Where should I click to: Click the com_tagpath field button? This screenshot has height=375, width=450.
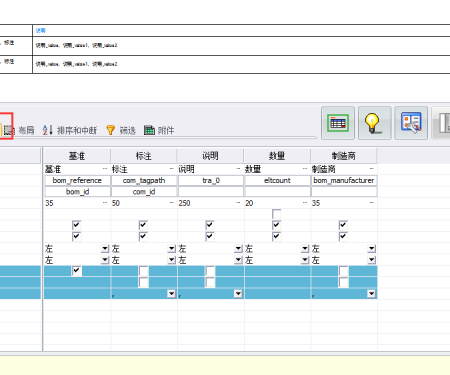click(144, 180)
